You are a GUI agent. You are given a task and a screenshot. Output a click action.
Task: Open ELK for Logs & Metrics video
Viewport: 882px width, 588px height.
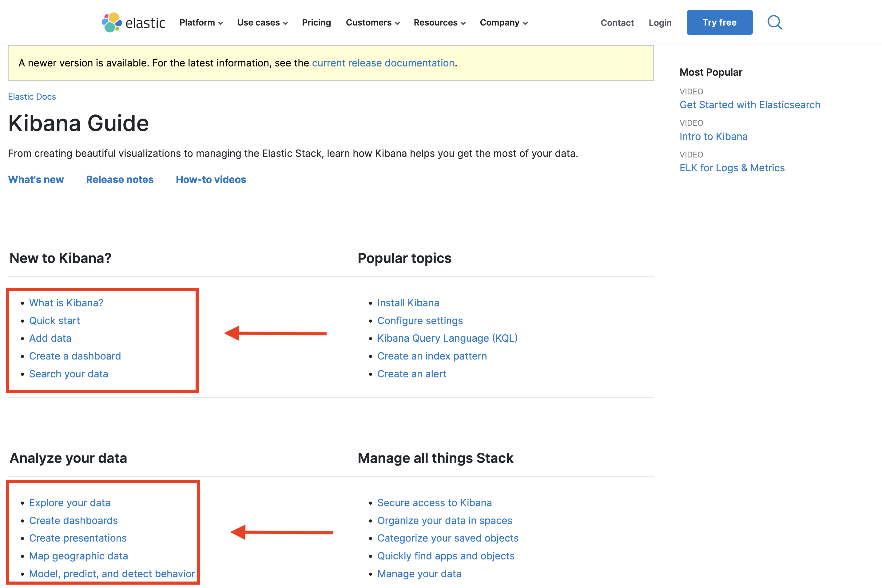pyautogui.click(x=732, y=168)
